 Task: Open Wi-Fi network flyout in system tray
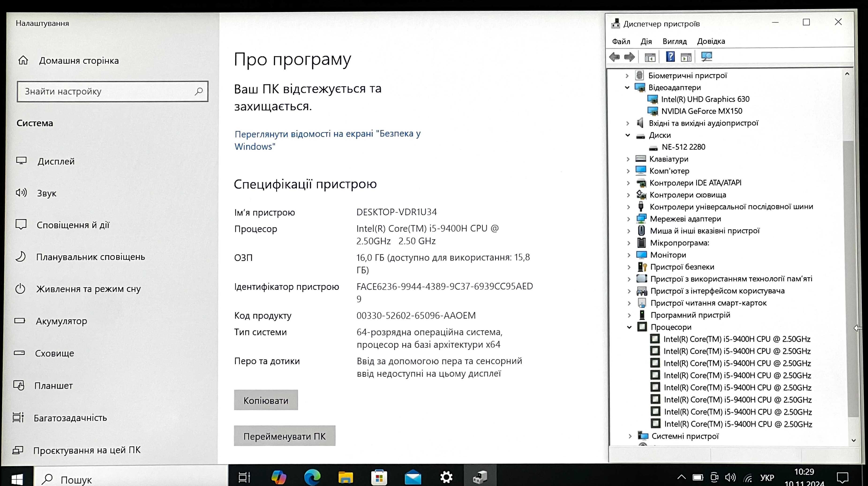748,478
